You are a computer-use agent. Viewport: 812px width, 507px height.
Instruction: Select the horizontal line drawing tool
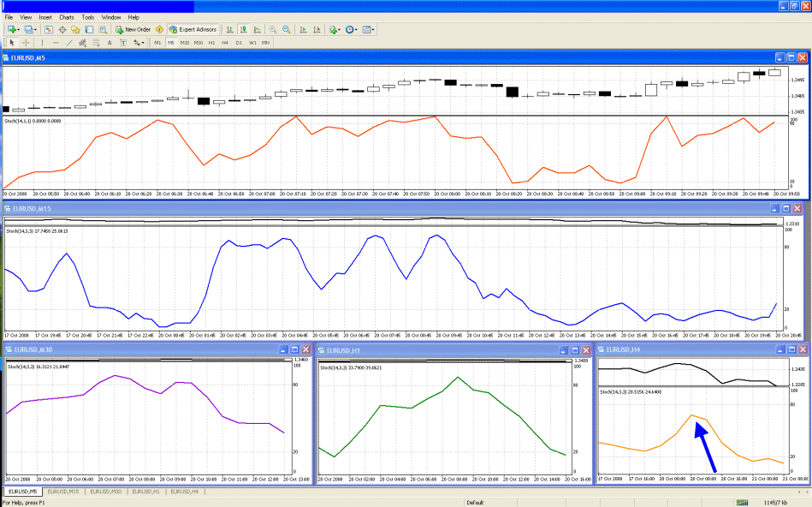56,43
